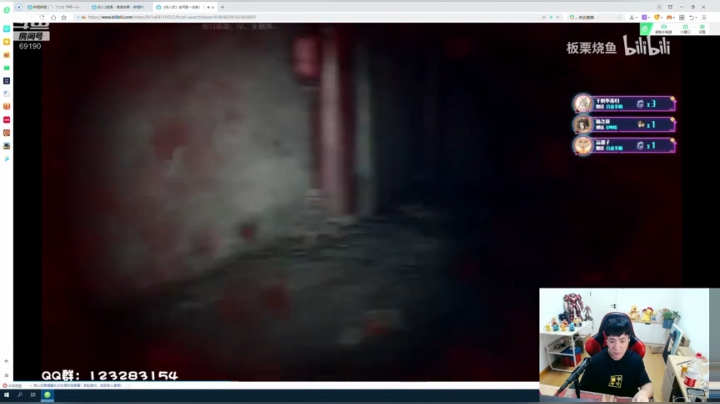Open the yellow star sidebar icon
This screenshot has width=720, height=404.
tap(6, 42)
